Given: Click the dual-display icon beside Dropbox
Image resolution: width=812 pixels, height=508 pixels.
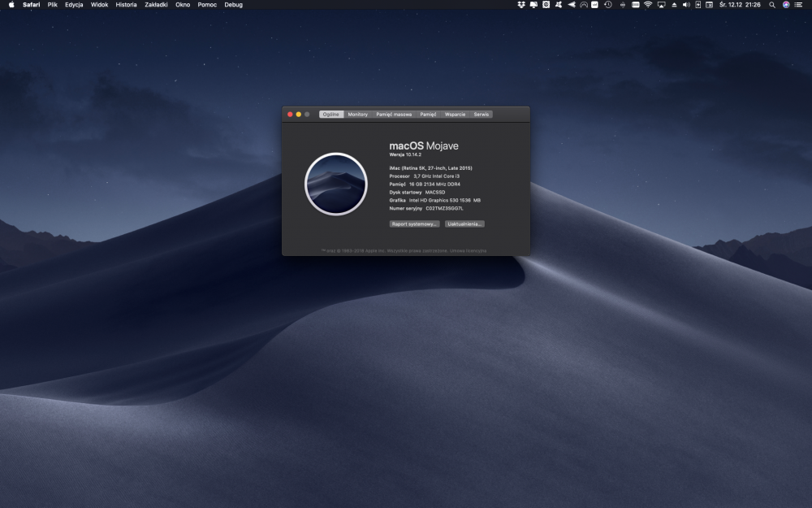Looking at the screenshot, I should click(533, 5).
